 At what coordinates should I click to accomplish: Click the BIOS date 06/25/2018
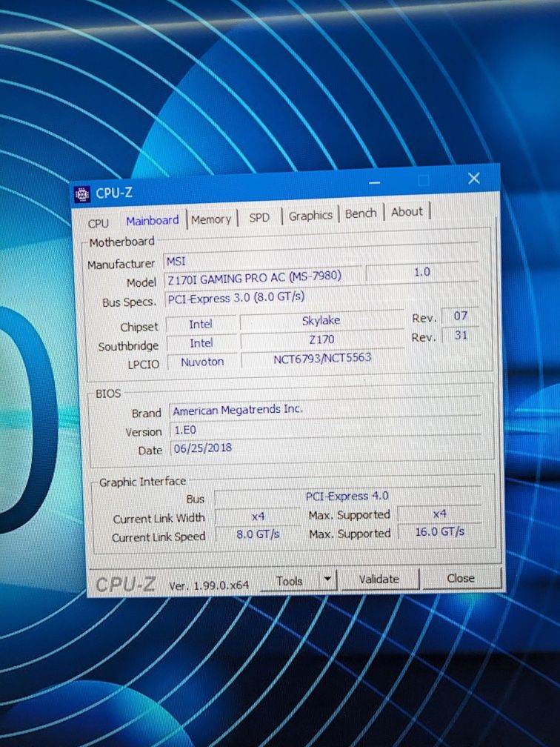tap(326, 447)
